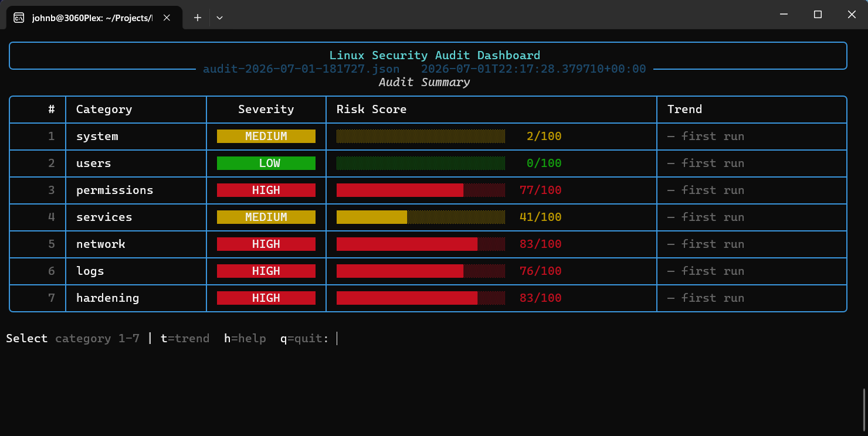Click the 2/100 score value
This screenshot has height=436, width=868.
coord(544,137)
